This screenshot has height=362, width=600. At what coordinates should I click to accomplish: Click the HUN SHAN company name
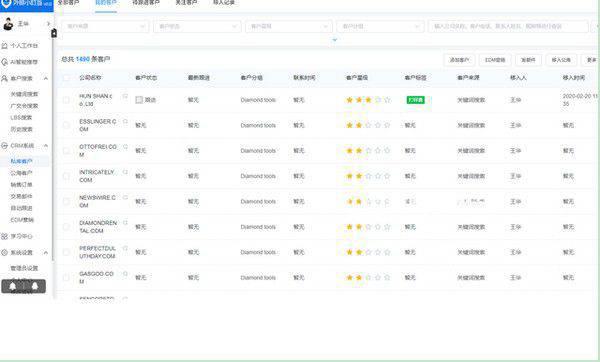pos(96,100)
